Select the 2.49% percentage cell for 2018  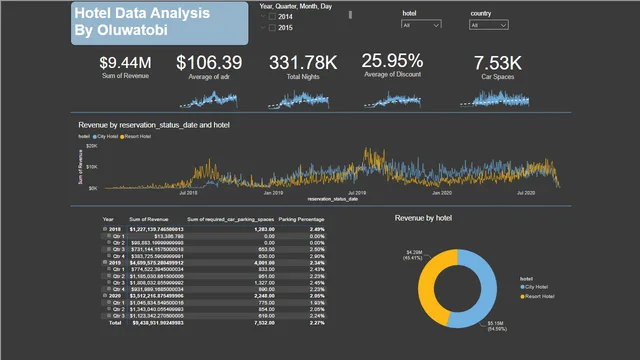pos(317,229)
